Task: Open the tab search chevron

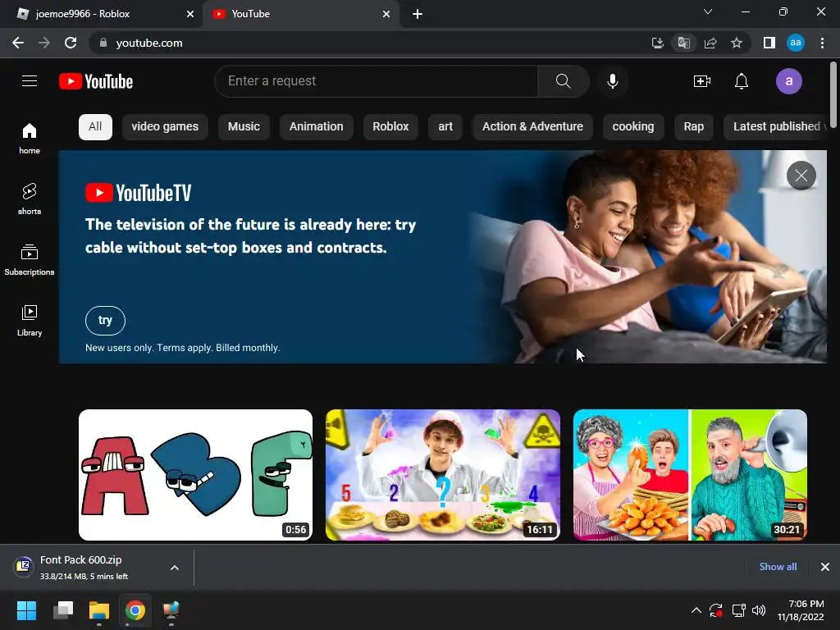Action: 708,11
